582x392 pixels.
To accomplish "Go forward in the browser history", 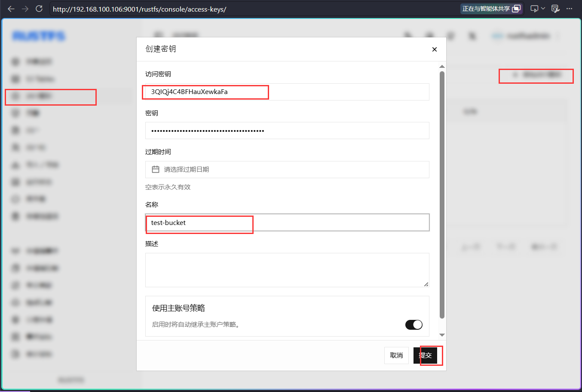I will pos(25,9).
